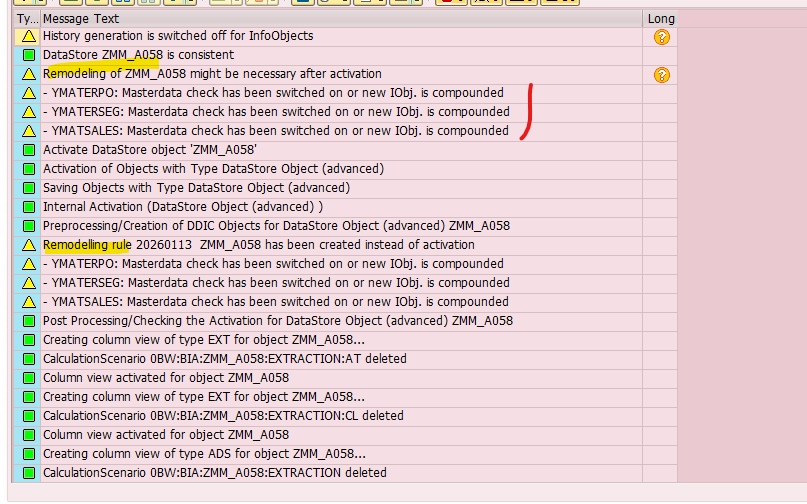This screenshot has height=504, width=807.
Task: Click green icon beside 'Activate DataStore object' message
Action: [29, 150]
